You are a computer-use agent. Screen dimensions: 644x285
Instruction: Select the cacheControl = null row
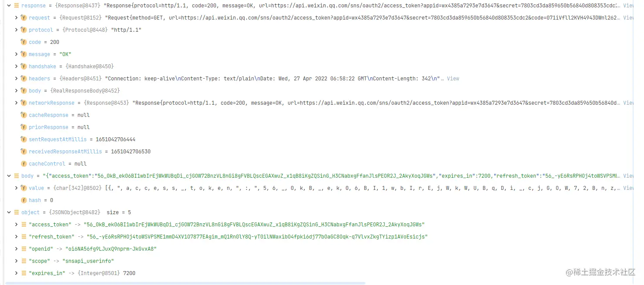[x=319, y=164]
